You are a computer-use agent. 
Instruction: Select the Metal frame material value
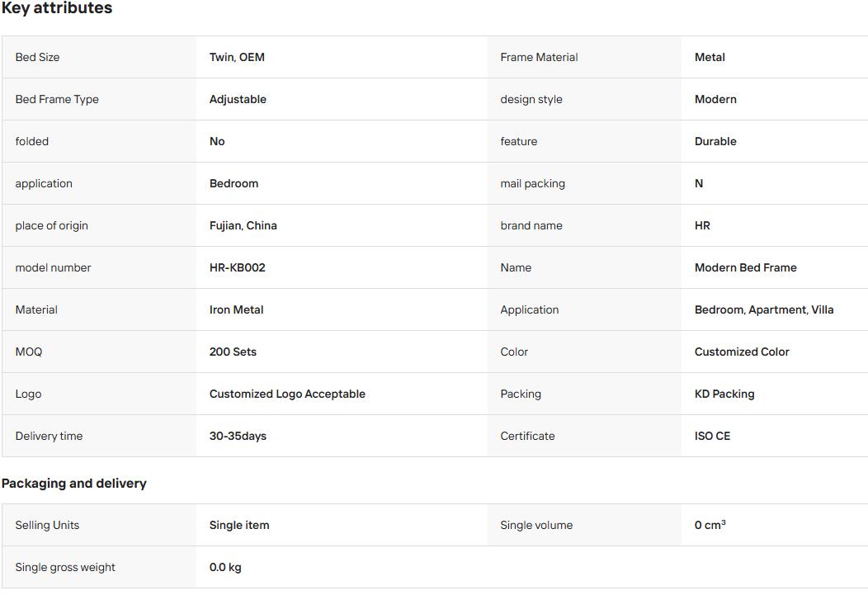(710, 57)
